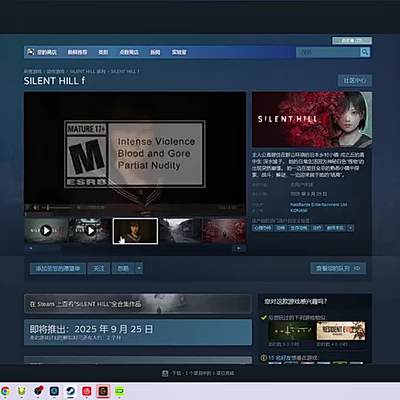Viewport: 400px width, 400px height.
Task: Click the dark green recommended game thumbnail
Action: 291,331
